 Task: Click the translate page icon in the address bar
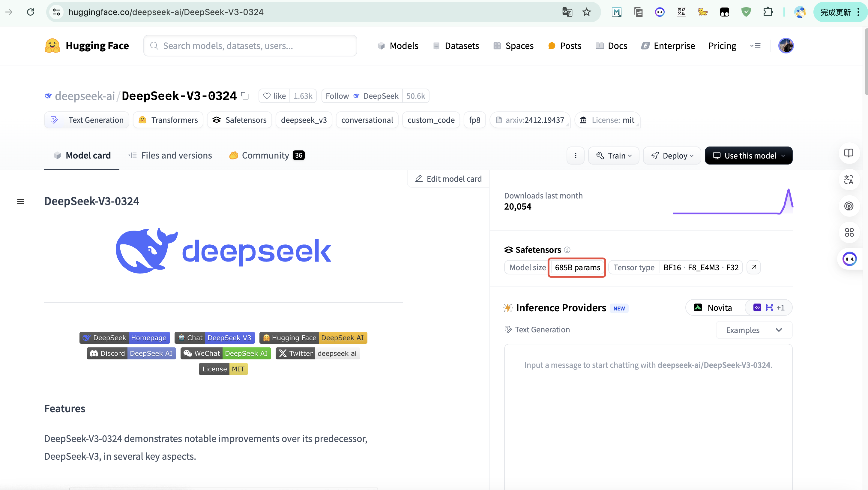tap(567, 12)
